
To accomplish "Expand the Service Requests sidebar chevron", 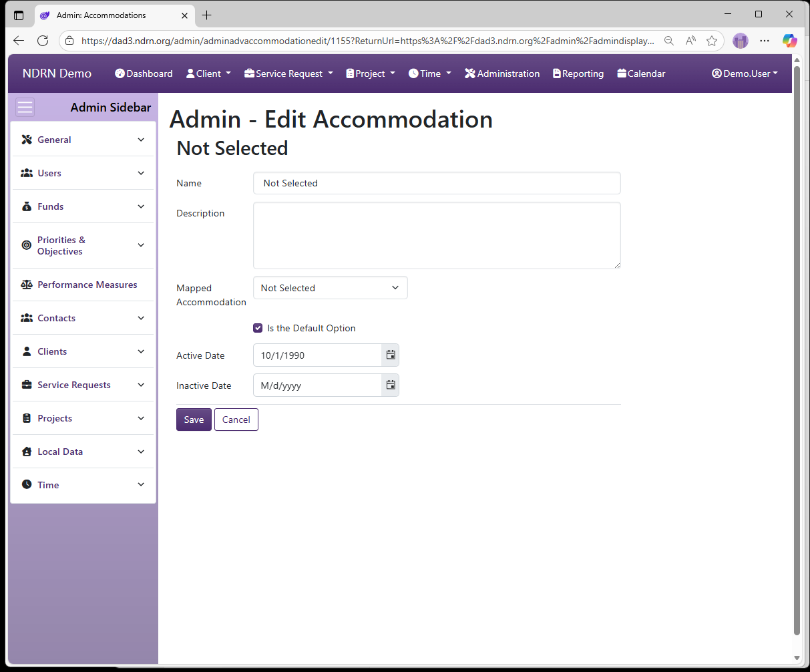I will 141,385.
